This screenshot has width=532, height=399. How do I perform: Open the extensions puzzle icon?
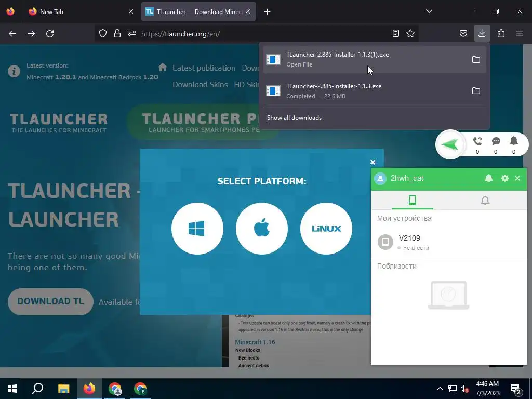[x=501, y=34]
